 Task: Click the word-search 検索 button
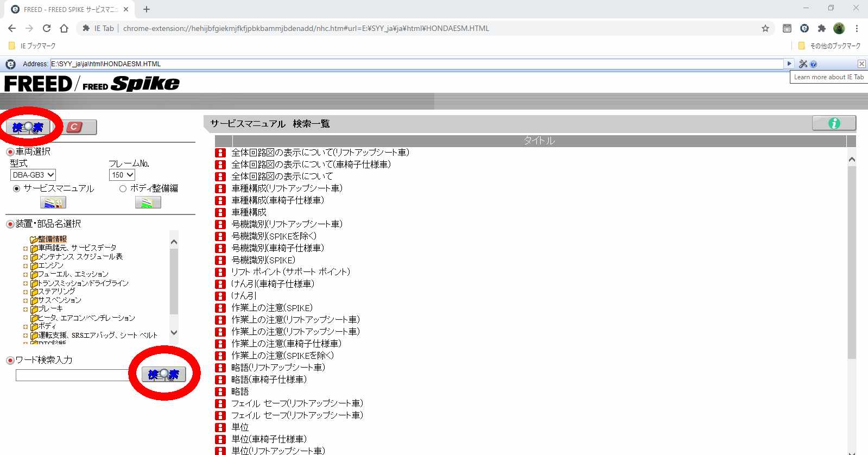coord(163,374)
